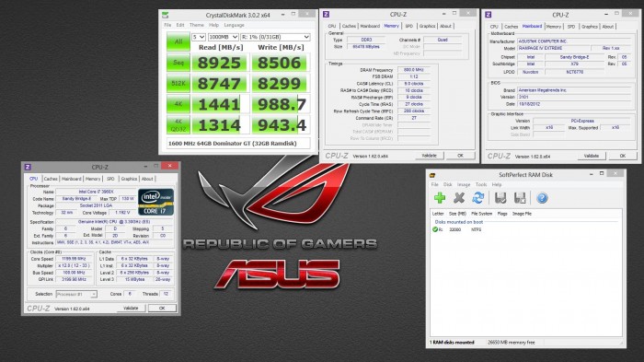
Task: Click the second floppy disk toolbar icon
Action: click(x=520, y=198)
